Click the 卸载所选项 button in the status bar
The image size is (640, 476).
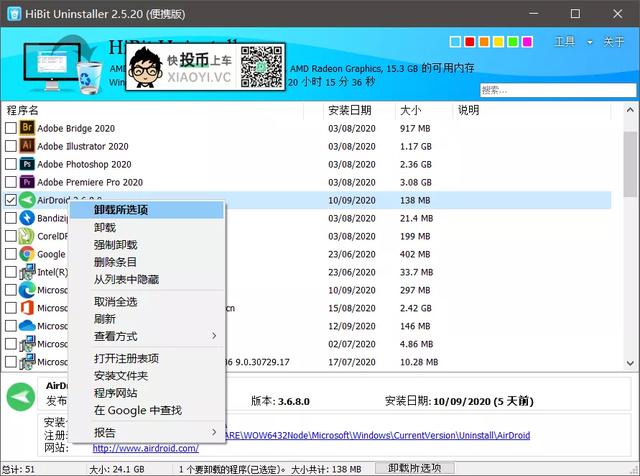click(x=414, y=468)
